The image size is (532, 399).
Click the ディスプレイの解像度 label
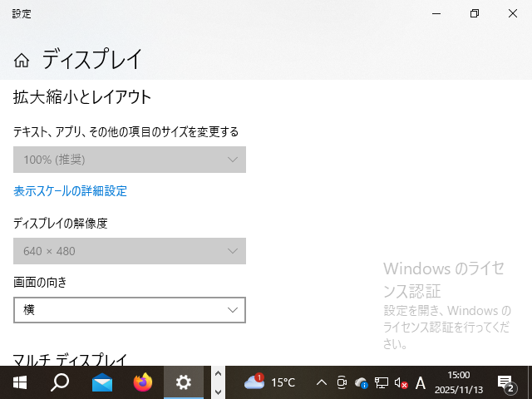(61, 224)
